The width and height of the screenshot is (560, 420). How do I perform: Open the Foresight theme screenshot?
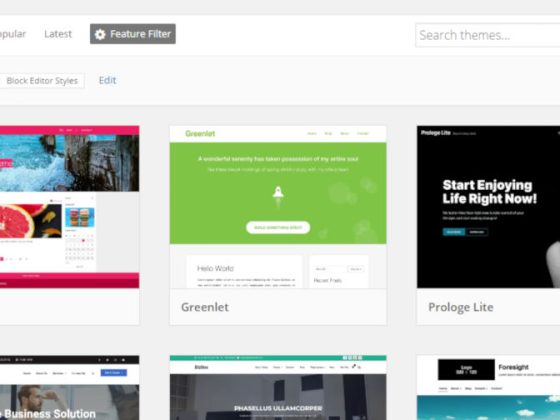point(488,388)
